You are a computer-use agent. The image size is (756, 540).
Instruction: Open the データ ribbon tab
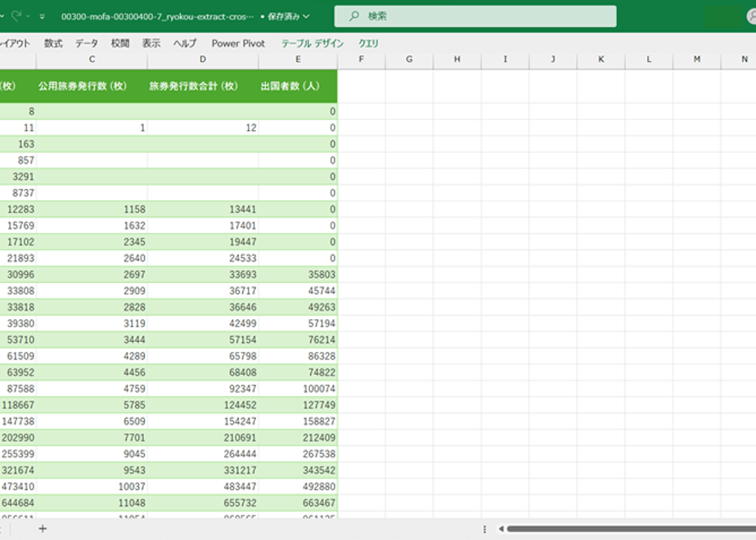point(86,43)
